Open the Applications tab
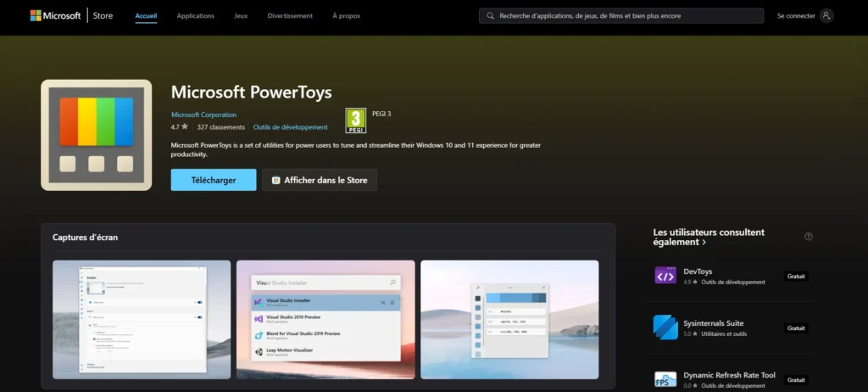Image resolution: width=868 pixels, height=392 pixels. tap(196, 16)
